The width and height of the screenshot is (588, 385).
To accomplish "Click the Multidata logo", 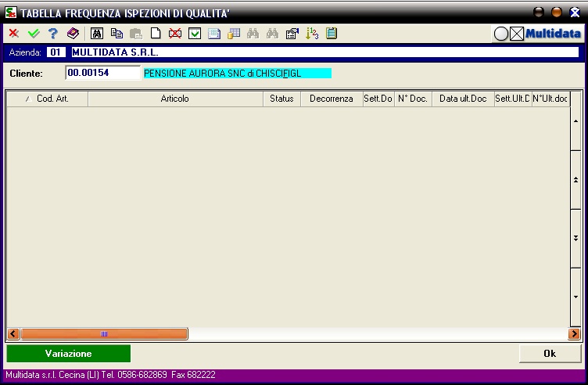I will pyautogui.click(x=553, y=34).
